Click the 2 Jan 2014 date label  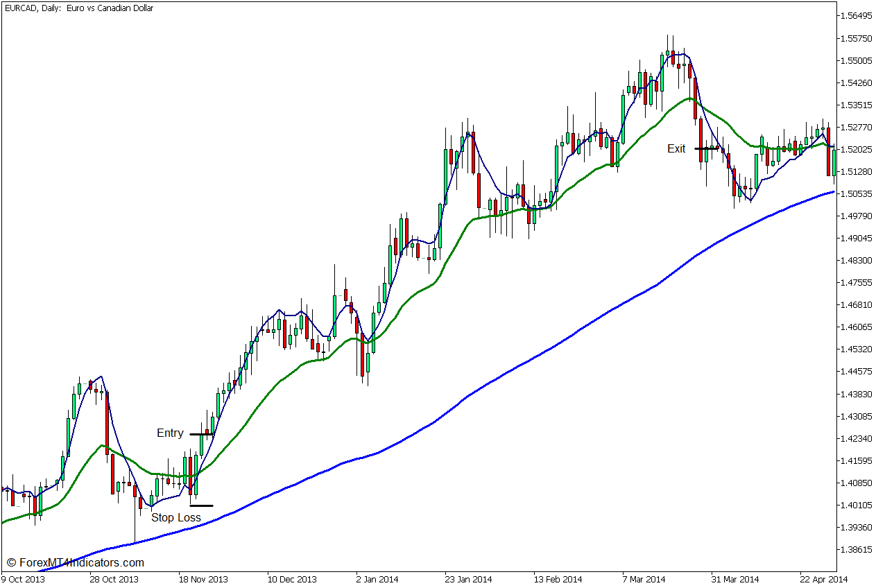[377, 579]
